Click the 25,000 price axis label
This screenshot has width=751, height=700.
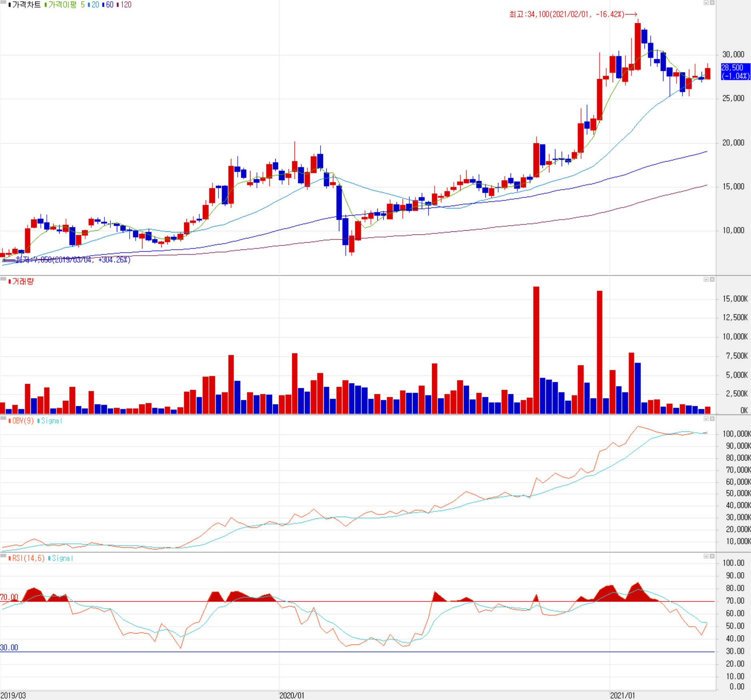click(733, 98)
